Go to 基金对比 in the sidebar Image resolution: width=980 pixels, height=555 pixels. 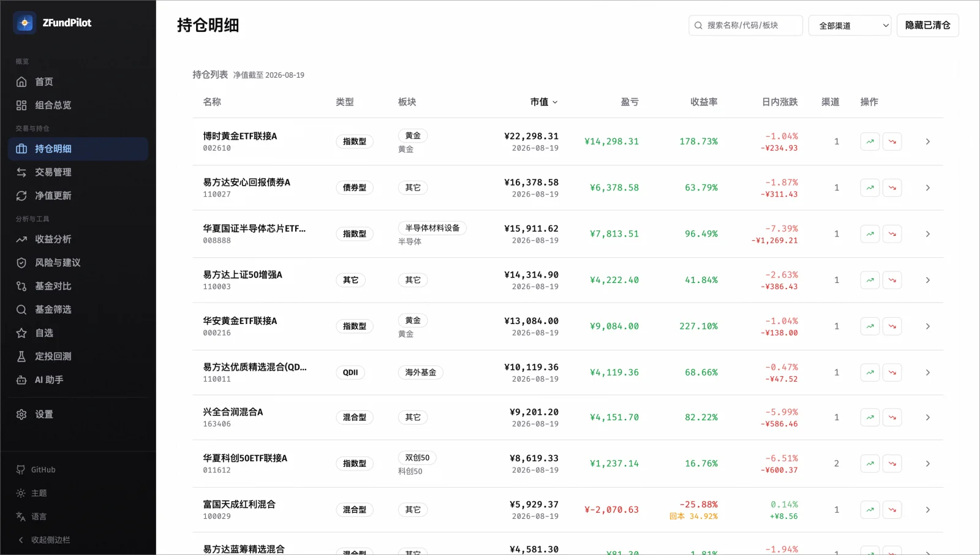[78, 286]
